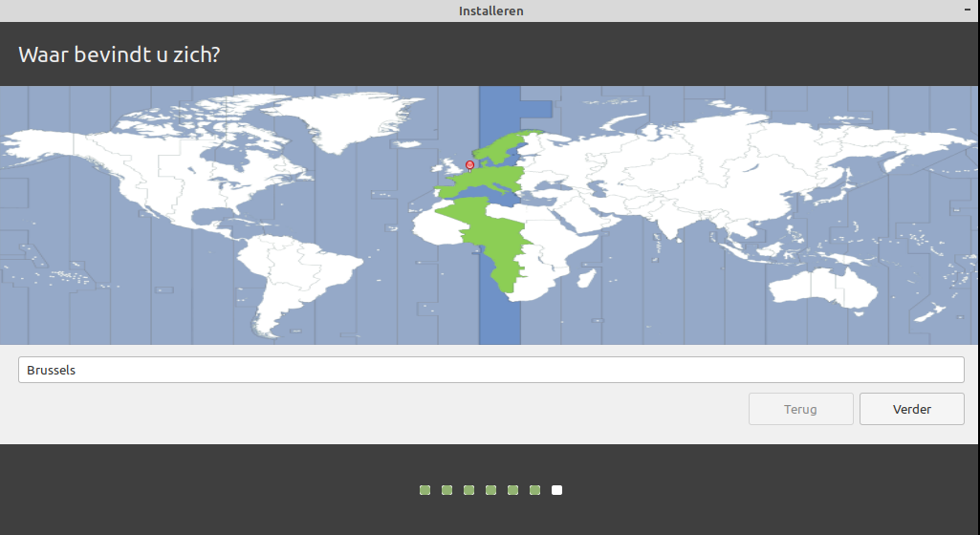Click the 'Installeren' window title bar
The height and width of the screenshot is (535, 980).
pyautogui.click(x=490, y=11)
